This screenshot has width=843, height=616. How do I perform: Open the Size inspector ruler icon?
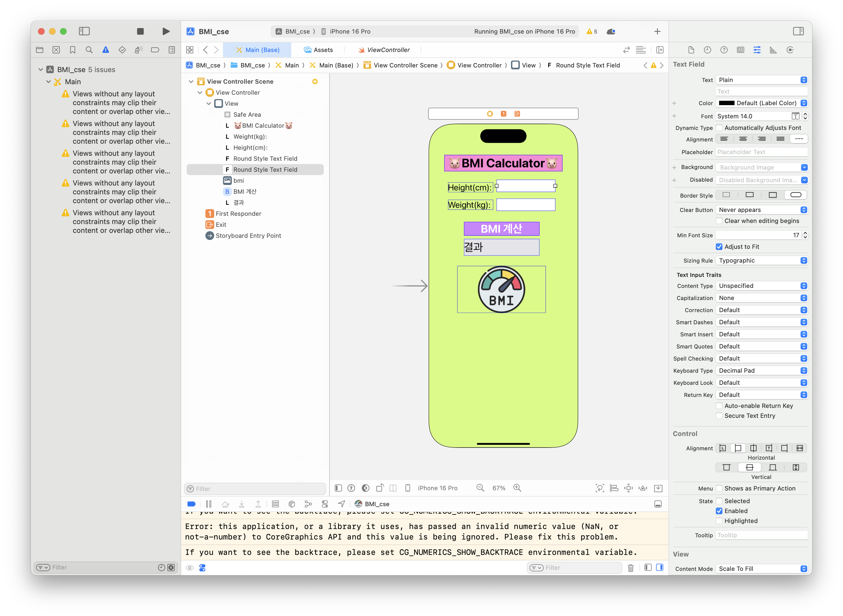773,50
